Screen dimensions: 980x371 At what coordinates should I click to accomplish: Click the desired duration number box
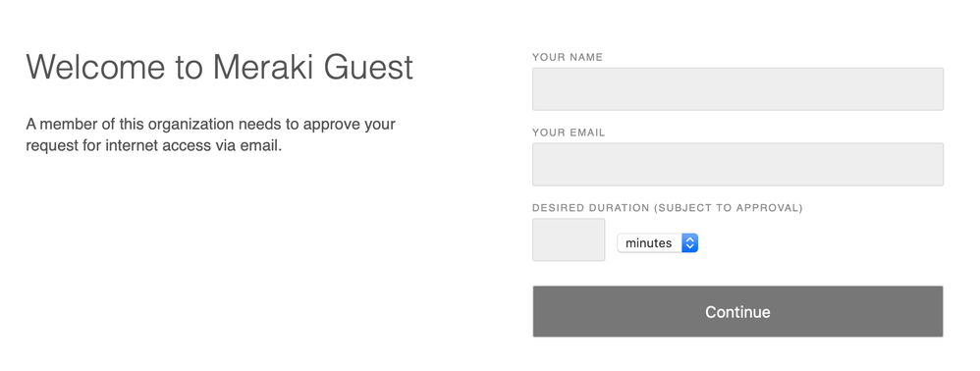click(x=569, y=239)
